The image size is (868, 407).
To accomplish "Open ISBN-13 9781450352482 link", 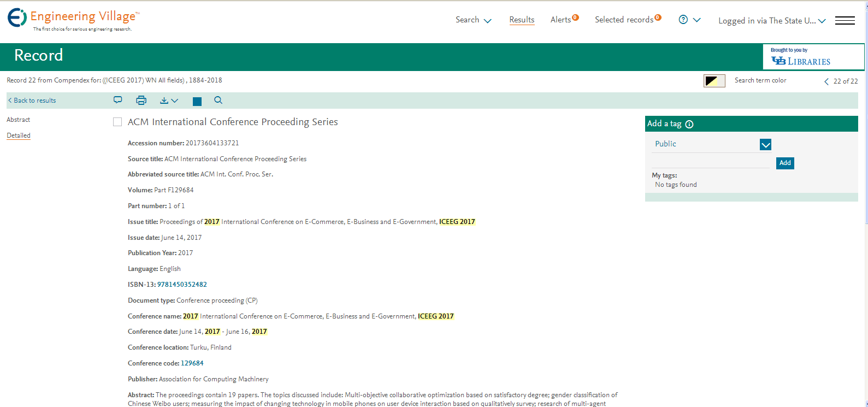I will point(182,285).
